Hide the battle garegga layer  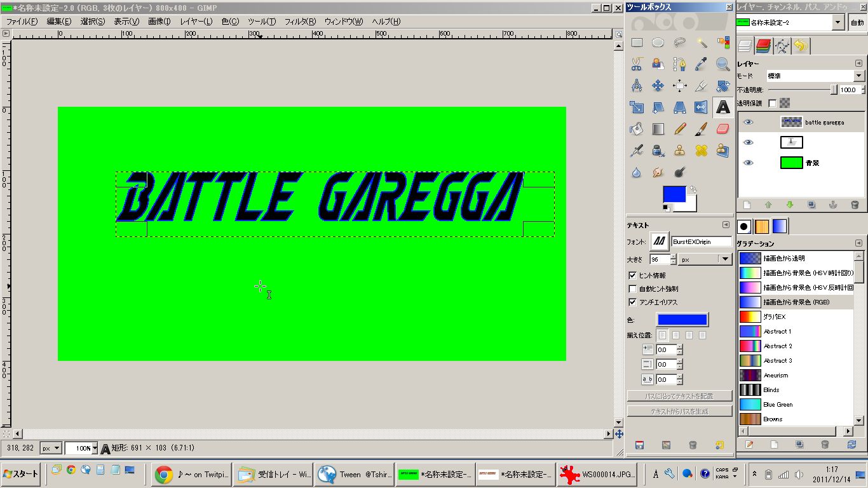(749, 122)
